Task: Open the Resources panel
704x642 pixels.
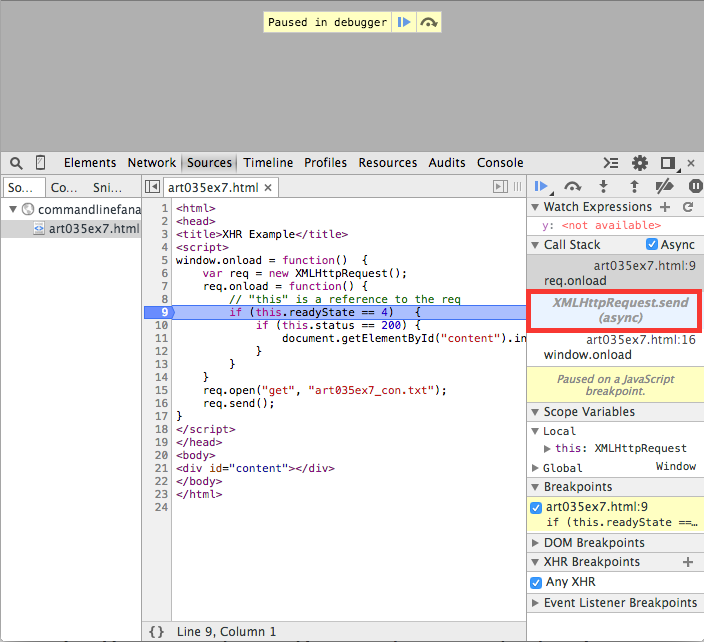Action: 388,163
